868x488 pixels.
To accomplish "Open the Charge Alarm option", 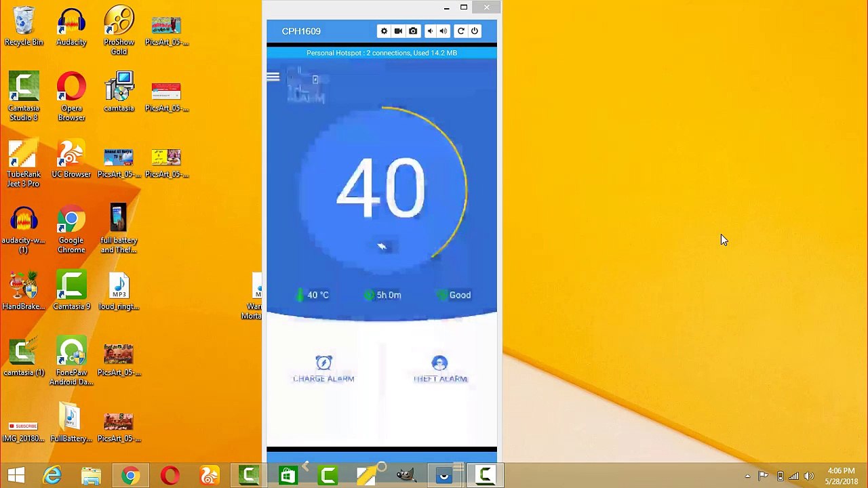I will tap(323, 369).
